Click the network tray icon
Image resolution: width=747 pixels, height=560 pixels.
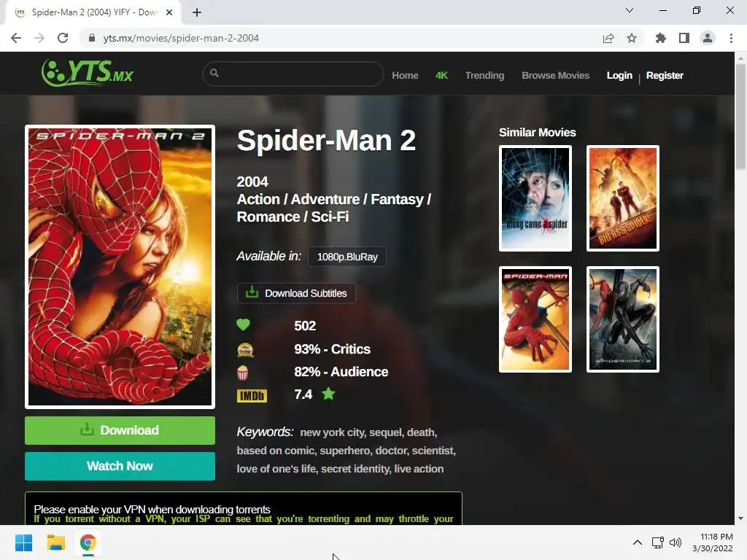pyautogui.click(x=658, y=542)
